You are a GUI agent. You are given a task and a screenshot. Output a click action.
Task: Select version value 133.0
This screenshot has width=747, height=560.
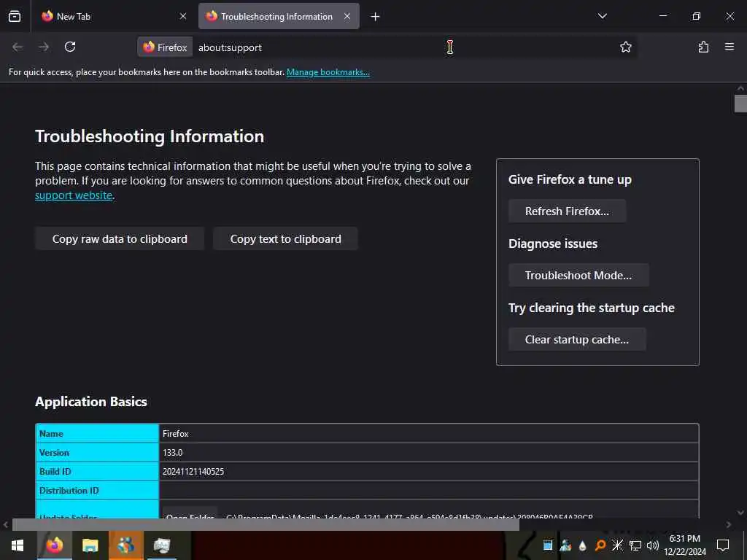point(172,452)
